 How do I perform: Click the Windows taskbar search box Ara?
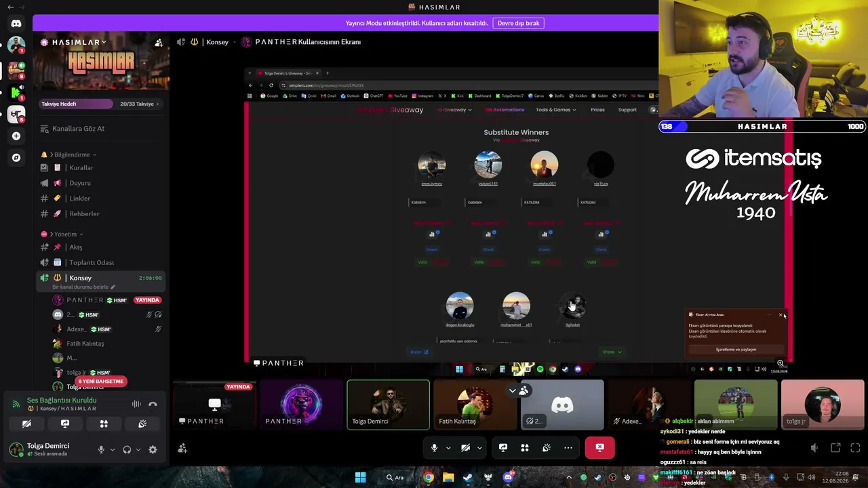pyautogui.click(x=395, y=477)
